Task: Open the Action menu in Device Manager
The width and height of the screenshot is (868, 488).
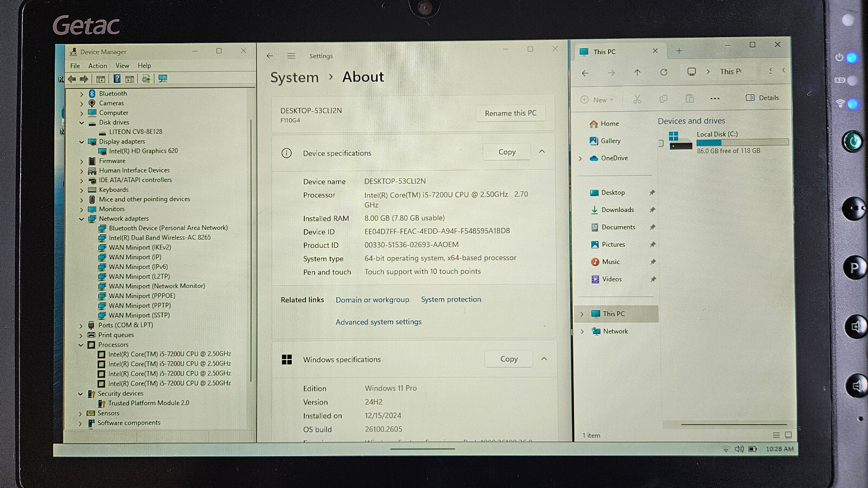Action: [98, 66]
